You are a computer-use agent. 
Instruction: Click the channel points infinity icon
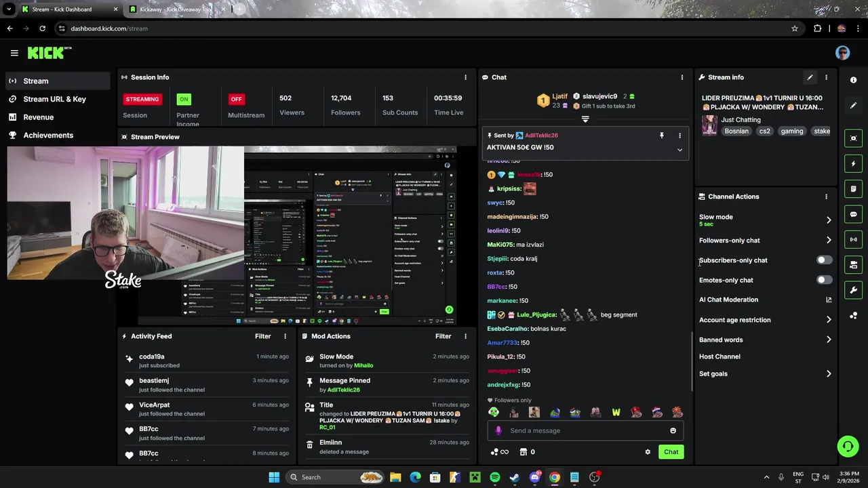(x=500, y=452)
